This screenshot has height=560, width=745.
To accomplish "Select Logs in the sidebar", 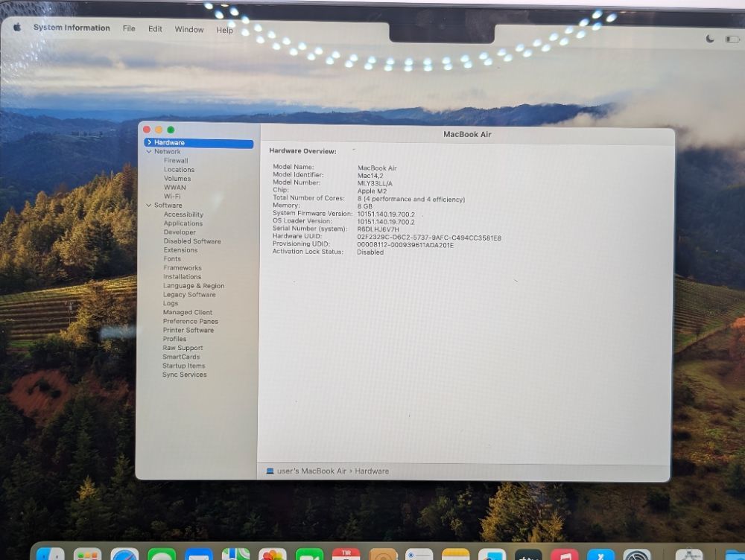I will 171,304.
